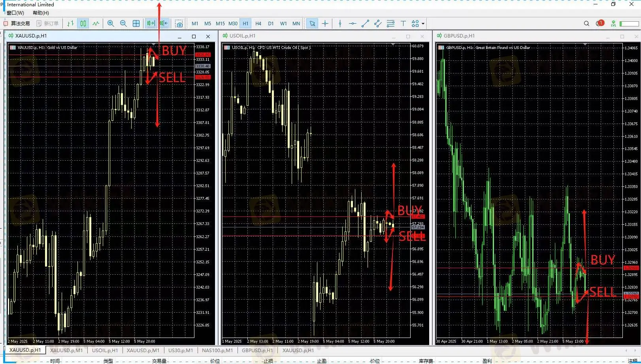Switch chart to candlestick display mode
The image size is (641, 364).
tap(83, 24)
